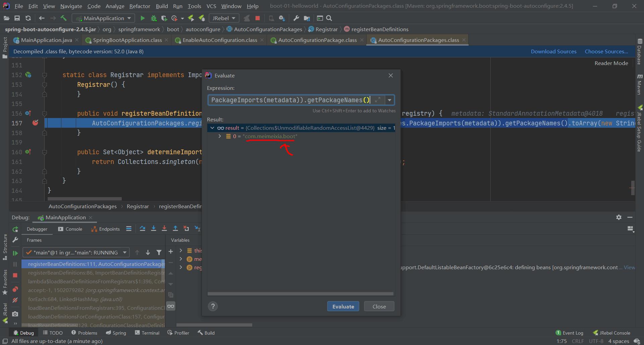Add new watch with plus icon
This screenshot has width=644, height=345.
[171, 251]
